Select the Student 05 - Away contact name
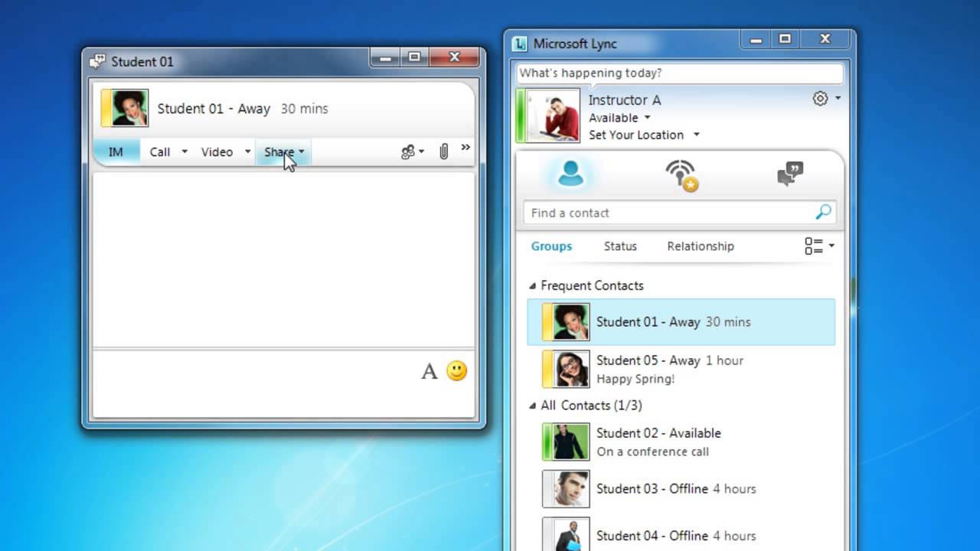 pos(648,360)
